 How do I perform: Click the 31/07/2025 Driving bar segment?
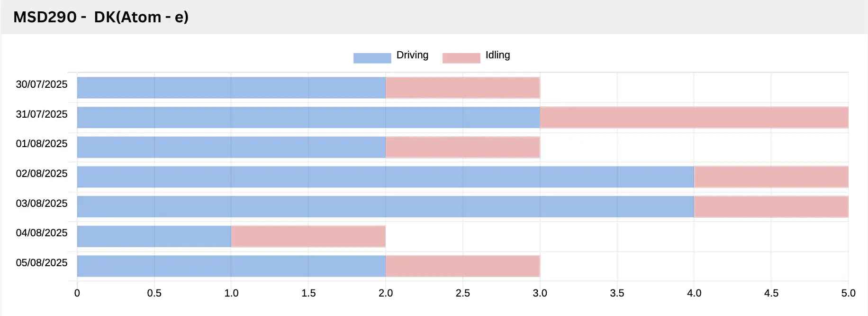(308, 117)
